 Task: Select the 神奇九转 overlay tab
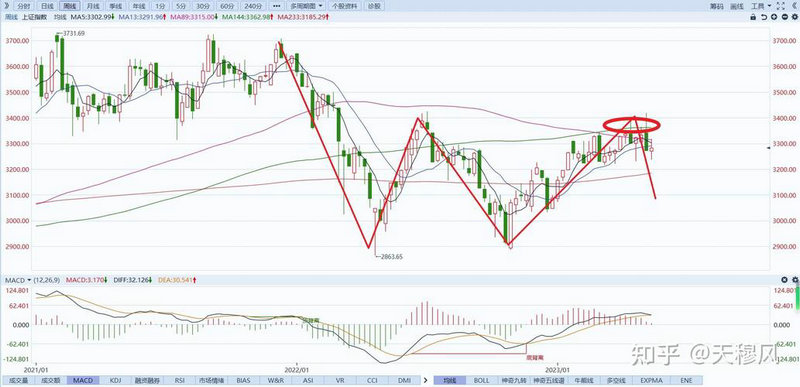coord(514,380)
